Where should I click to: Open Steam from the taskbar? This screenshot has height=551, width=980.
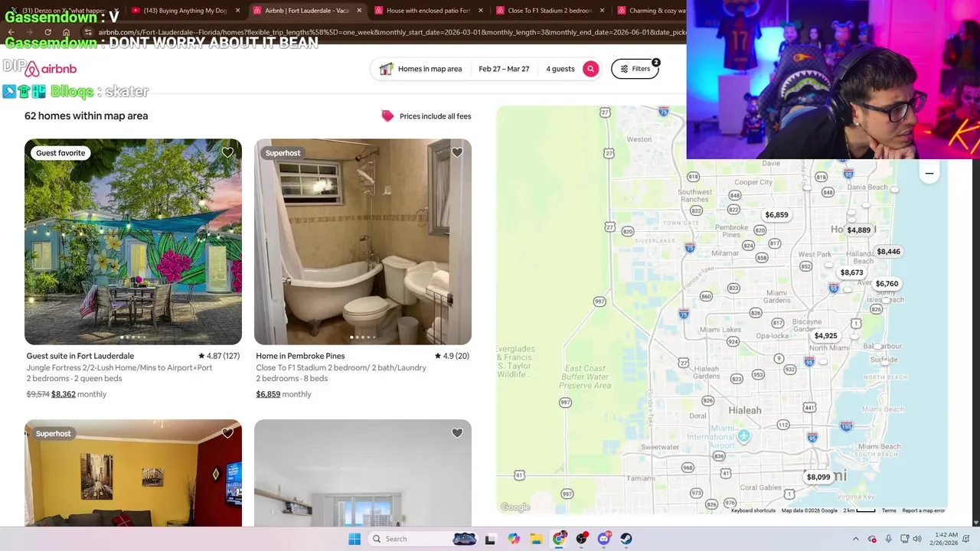(626, 539)
